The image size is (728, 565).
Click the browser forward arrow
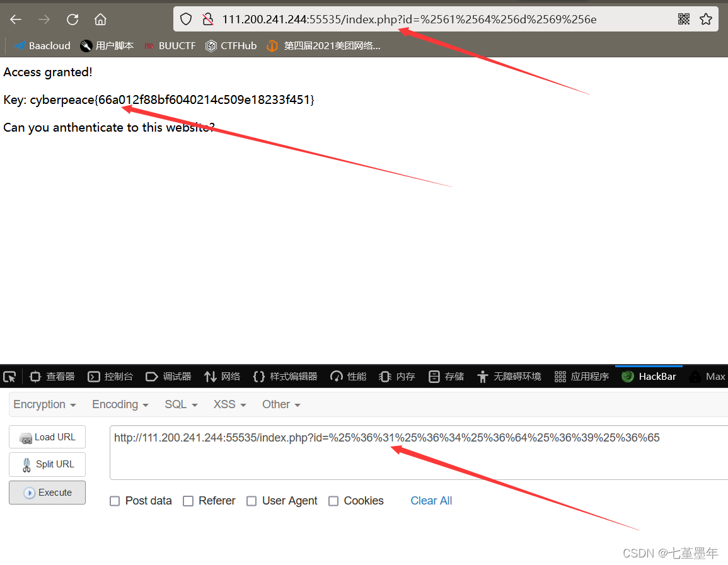tap(44, 19)
